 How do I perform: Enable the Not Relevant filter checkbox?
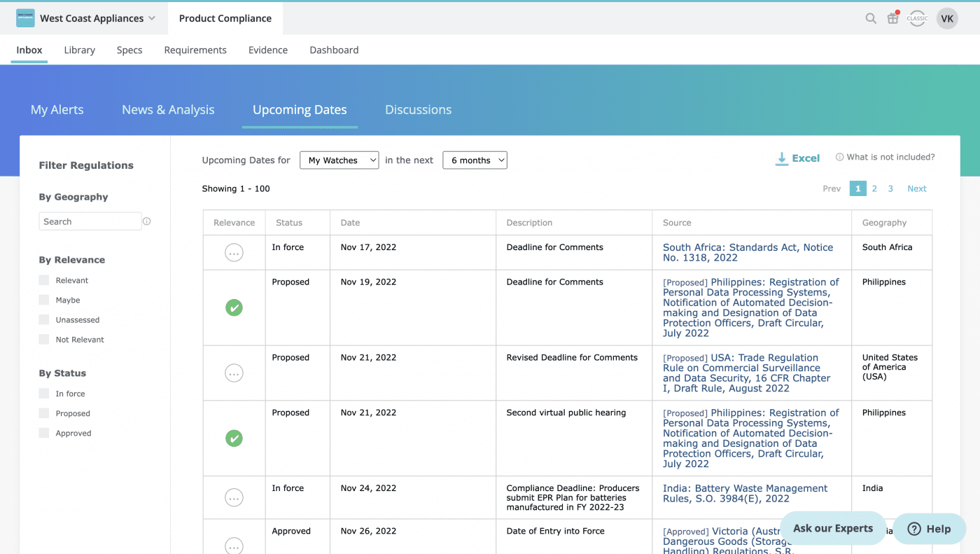click(x=44, y=340)
